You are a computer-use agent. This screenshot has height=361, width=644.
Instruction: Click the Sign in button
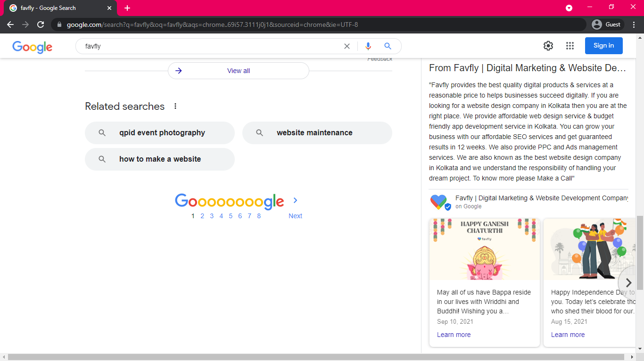tap(603, 46)
